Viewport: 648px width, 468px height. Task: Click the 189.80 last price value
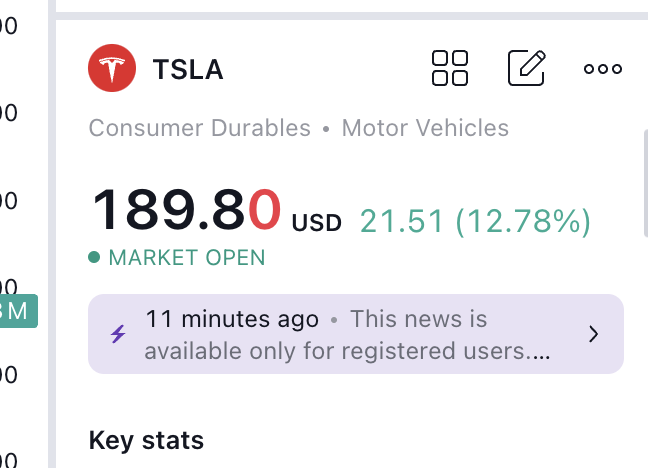coord(187,209)
